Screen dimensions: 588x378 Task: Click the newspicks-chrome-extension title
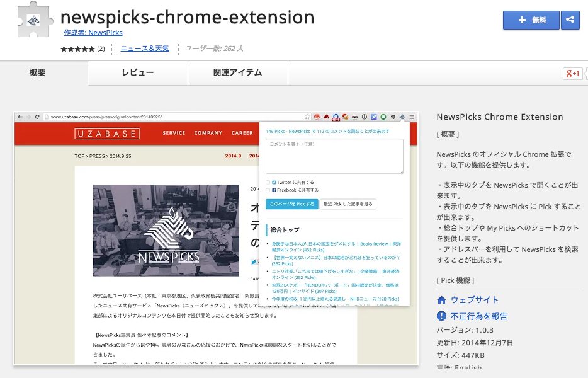pyautogui.click(x=188, y=17)
